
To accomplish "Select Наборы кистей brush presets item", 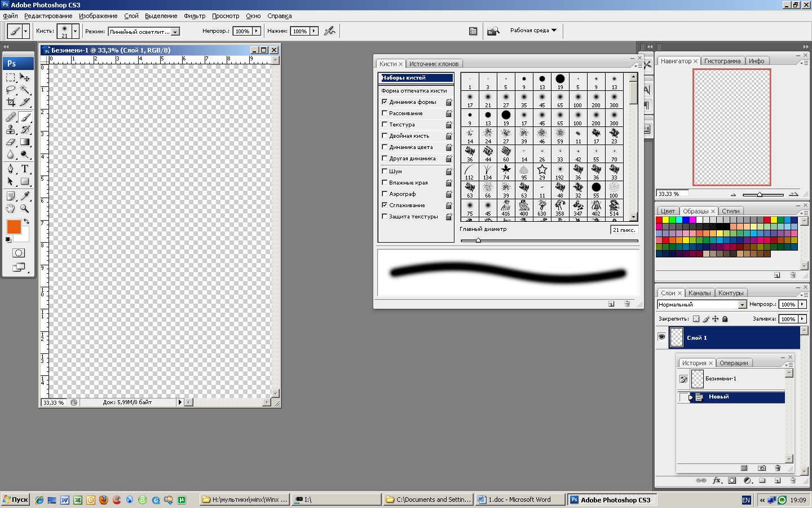I will [416, 78].
